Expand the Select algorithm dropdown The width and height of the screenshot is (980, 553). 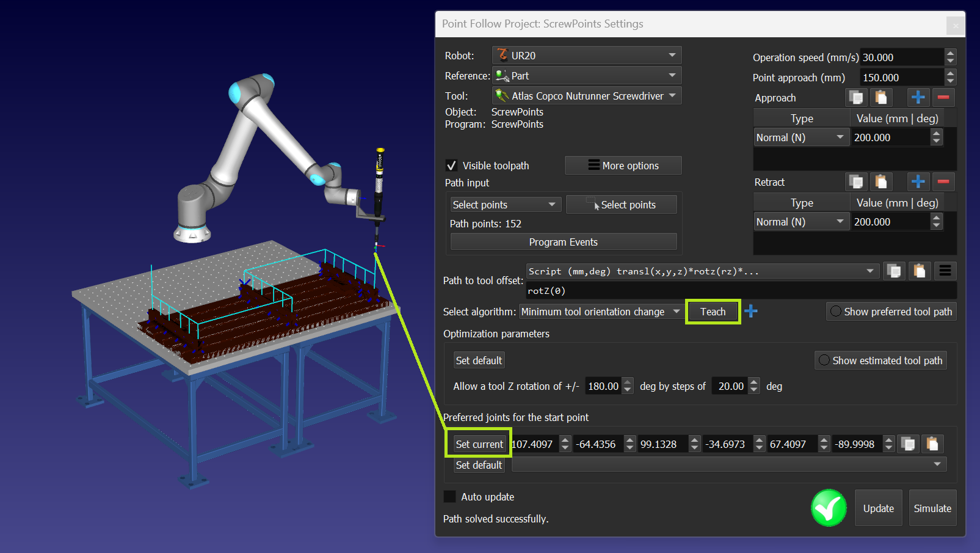601,312
